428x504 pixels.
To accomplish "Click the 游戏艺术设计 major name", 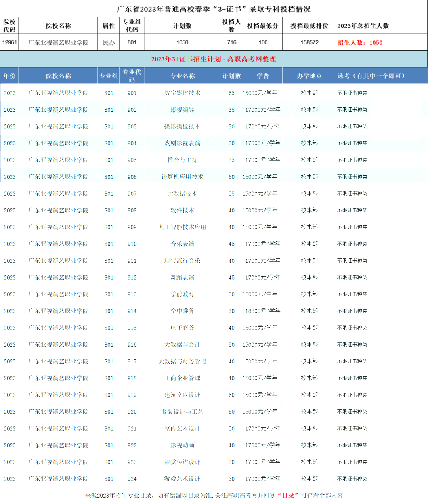I will point(182,479).
